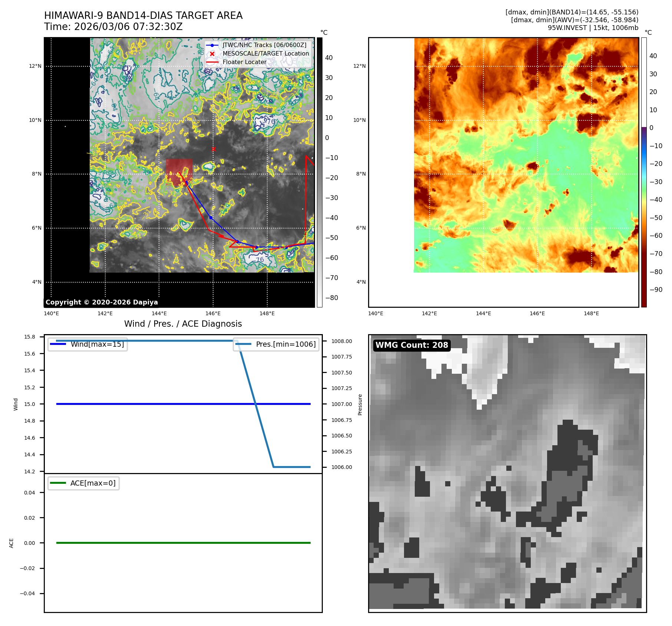Click the blue track line symbol in legend
This screenshot has height=626, width=672.
pos(212,45)
